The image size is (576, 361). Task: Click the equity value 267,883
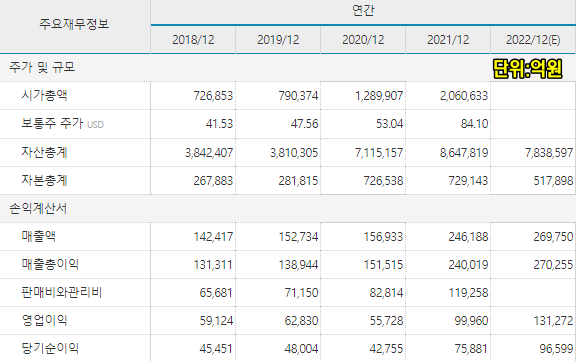tap(213, 181)
